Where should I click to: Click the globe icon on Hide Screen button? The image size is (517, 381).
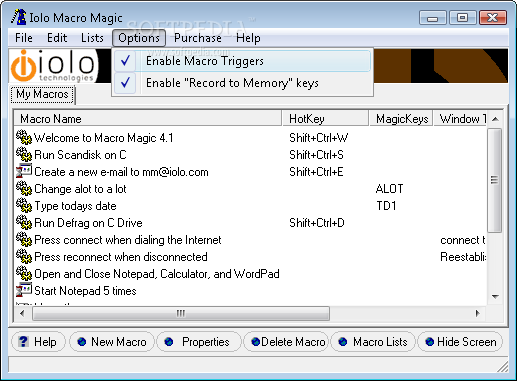coord(430,342)
